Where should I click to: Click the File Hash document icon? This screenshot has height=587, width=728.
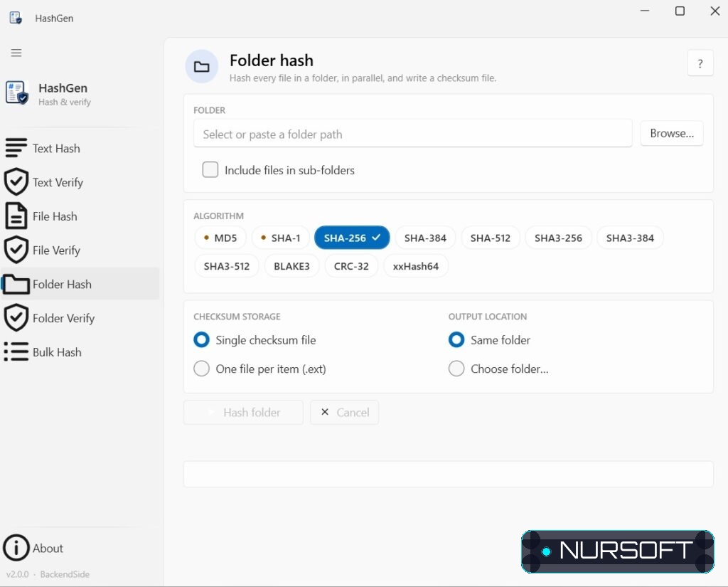click(16, 216)
